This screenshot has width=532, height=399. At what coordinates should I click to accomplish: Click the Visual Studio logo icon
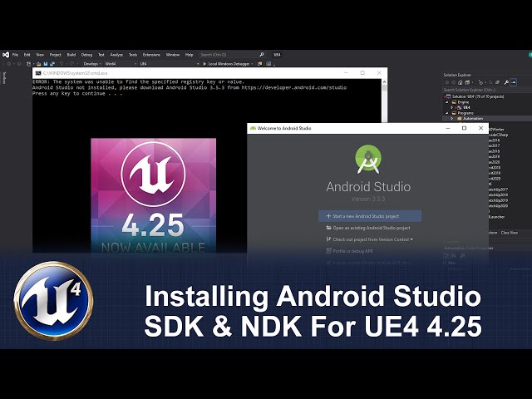pos(6,55)
